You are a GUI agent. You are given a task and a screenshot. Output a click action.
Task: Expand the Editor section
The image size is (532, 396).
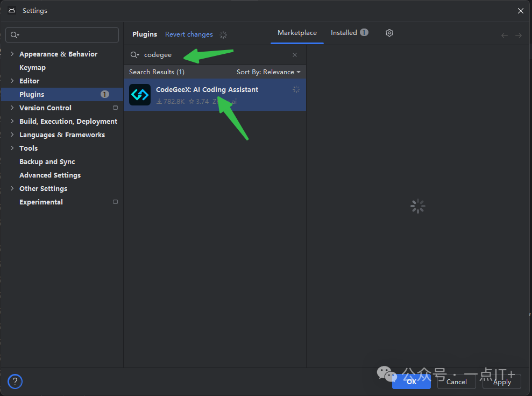[x=12, y=81]
